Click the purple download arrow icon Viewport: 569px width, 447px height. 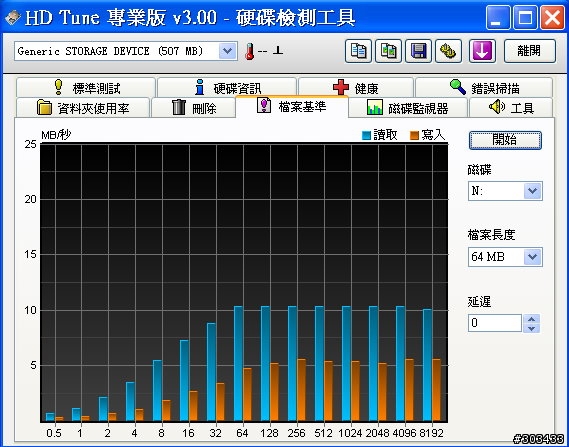482,51
